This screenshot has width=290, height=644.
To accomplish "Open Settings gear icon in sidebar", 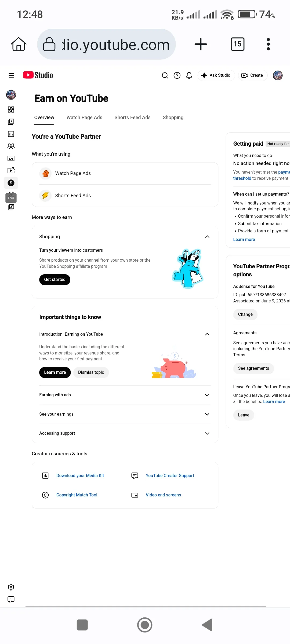I will point(11,587).
